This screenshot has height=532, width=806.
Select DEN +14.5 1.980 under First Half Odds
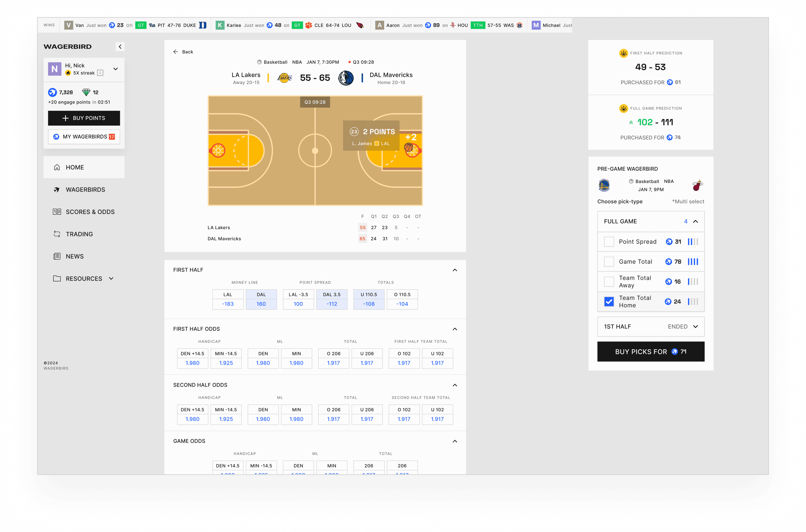pyautogui.click(x=192, y=358)
